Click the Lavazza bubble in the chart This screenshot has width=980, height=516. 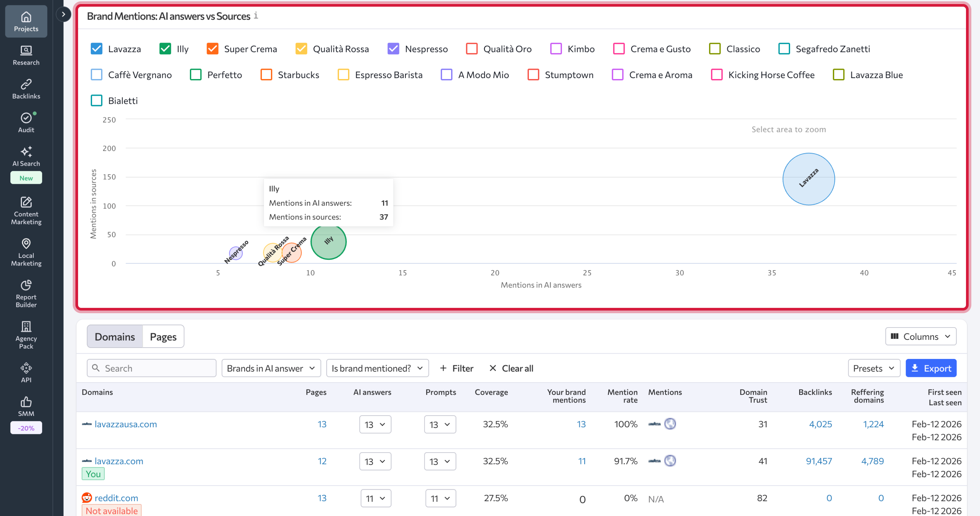808,179
